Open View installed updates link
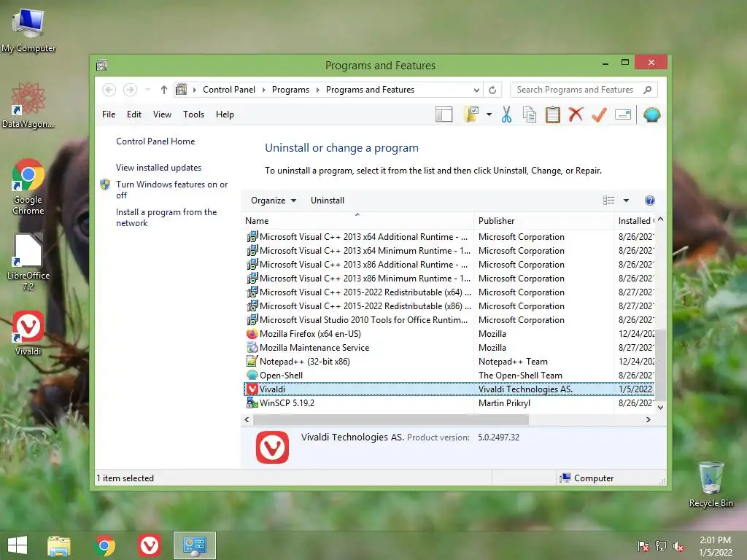The image size is (747, 560). pos(158,168)
